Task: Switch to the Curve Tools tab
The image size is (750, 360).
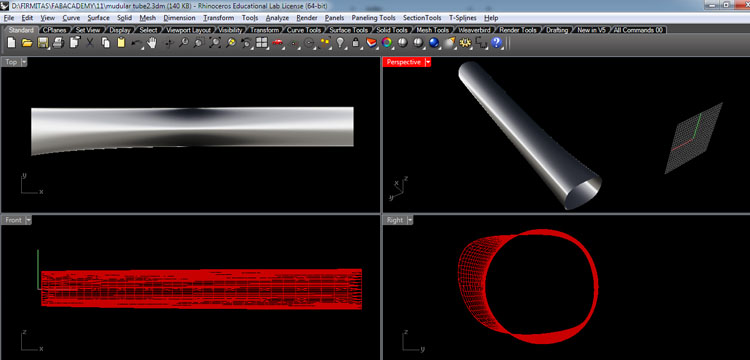Action: (x=304, y=30)
